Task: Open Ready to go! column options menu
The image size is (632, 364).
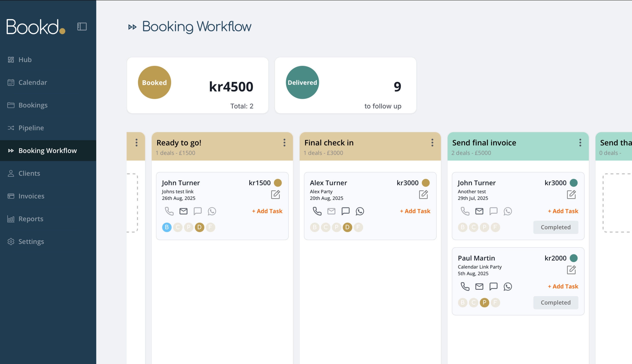Action: [284, 143]
